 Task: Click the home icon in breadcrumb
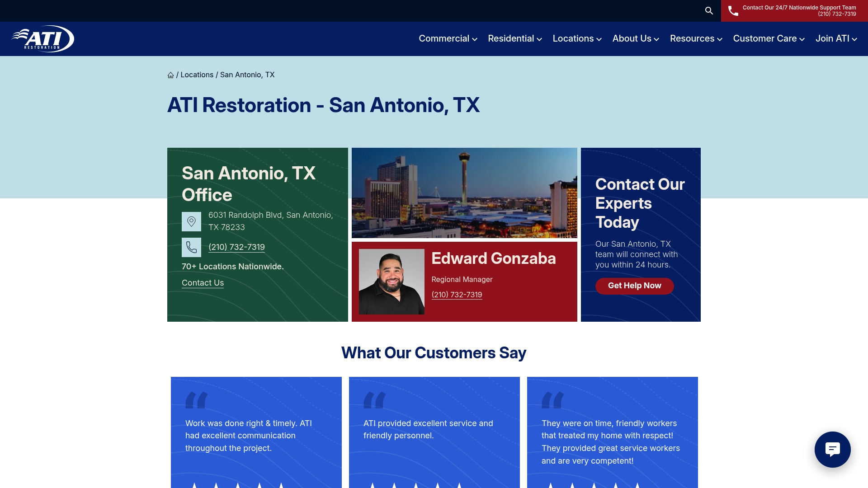click(170, 75)
